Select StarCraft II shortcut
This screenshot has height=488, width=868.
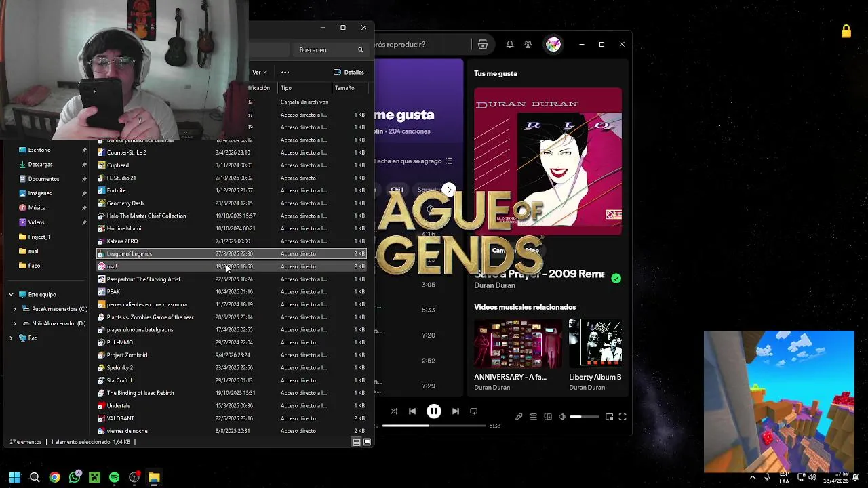tap(231, 380)
